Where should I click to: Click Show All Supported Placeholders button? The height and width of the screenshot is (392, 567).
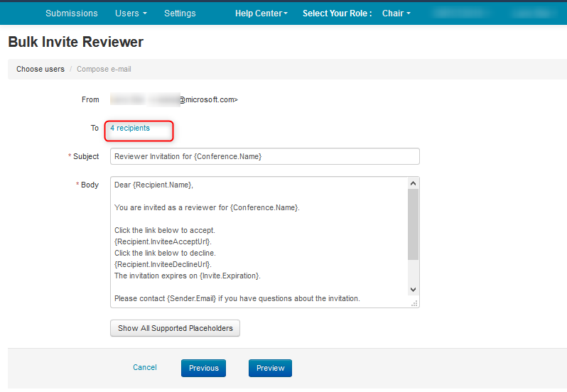click(175, 328)
